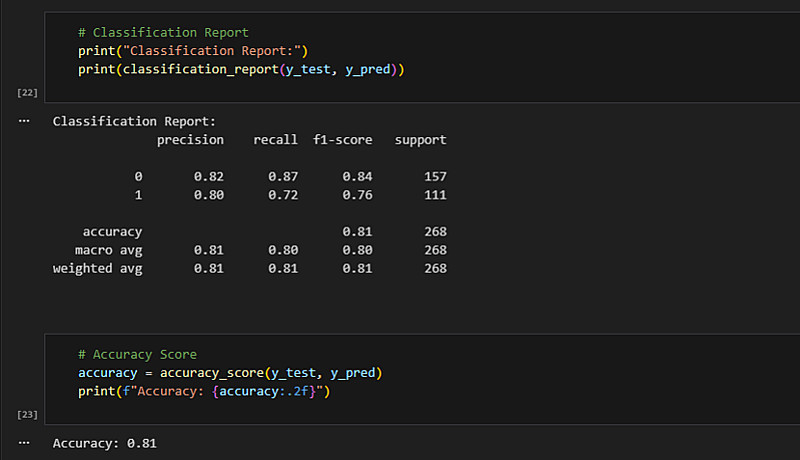The width and height of the screenshot is (800, 460).
Task: Click the macro avg row label
Action: click(x=108, y=250)
